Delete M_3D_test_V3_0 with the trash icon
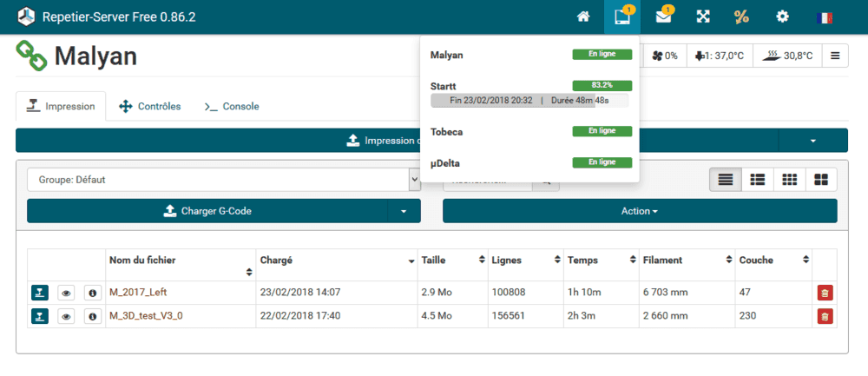This screenshot has width=868, height=376. pyautogui.click(x=825, y=316)
